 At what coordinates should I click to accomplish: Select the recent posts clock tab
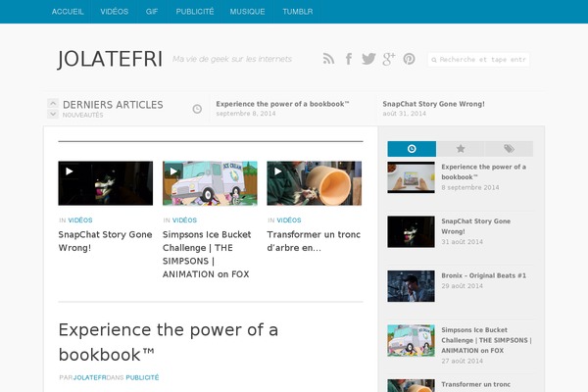tap(412, 149)
